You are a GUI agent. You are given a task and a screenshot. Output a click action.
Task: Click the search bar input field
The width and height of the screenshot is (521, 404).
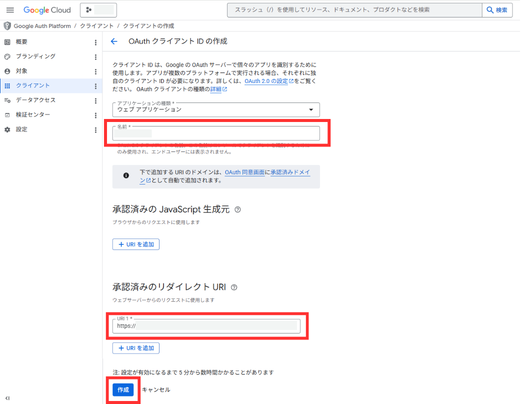(x=355, y=10)
